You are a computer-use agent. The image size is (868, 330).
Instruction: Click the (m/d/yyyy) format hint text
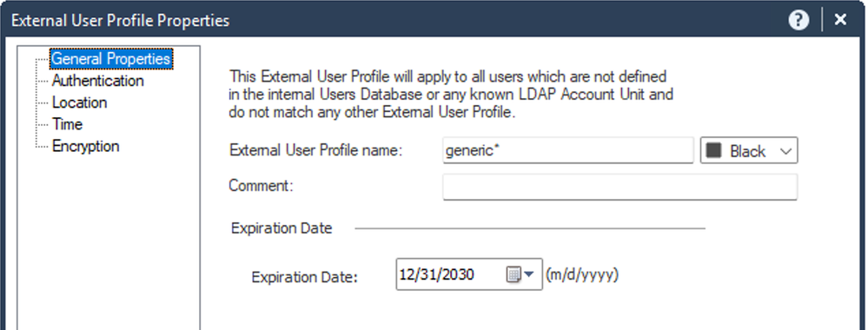(x=582, y=274)
